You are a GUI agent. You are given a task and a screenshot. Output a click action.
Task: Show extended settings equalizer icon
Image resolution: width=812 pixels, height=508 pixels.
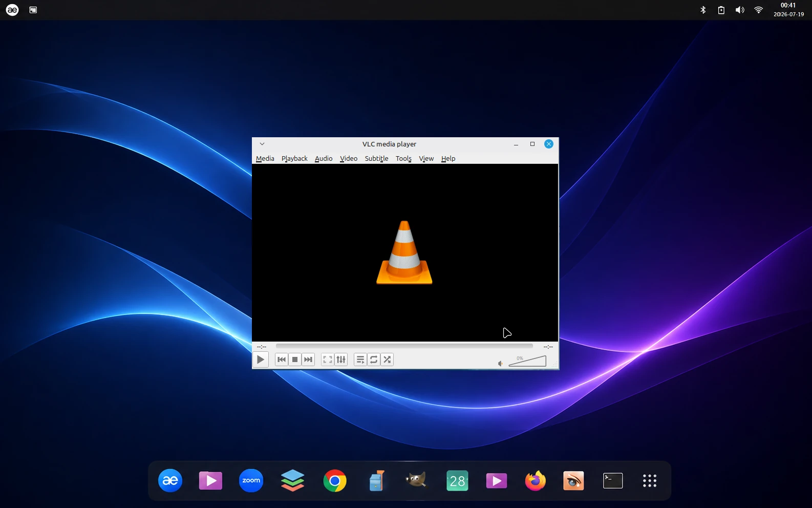(341, 359)
